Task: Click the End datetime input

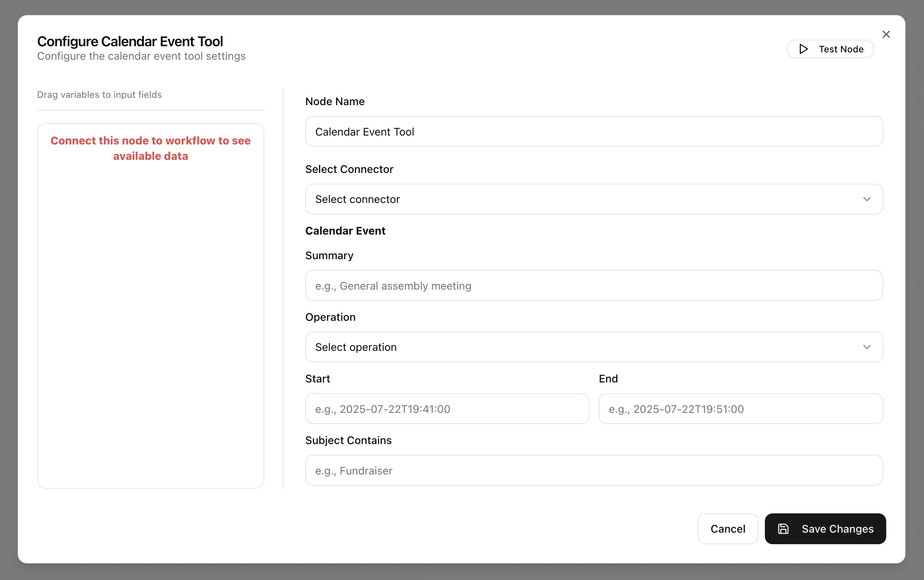Action: [x=740, y=409]
